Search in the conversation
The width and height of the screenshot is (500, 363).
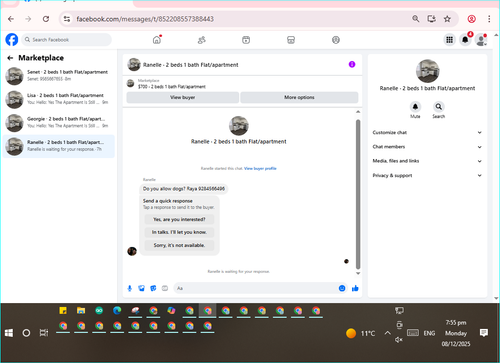tap(439, 107)
